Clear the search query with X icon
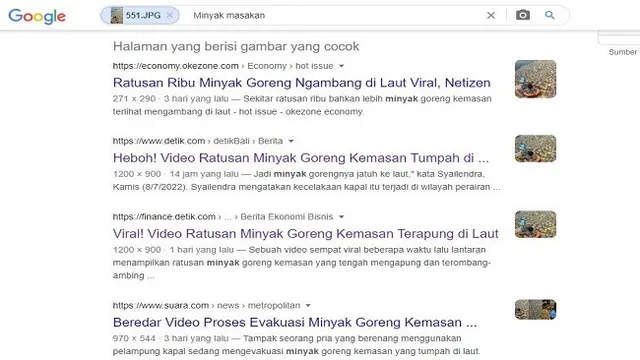 tap(491, 16)
